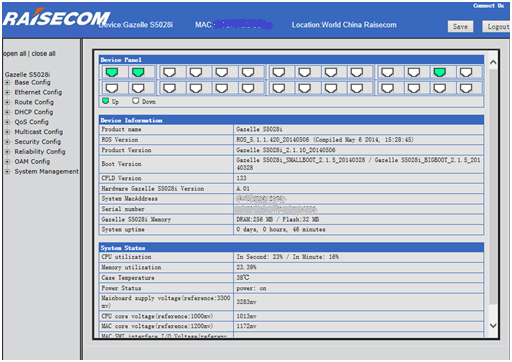Click the Case Temperature value '38℃'

(243, 278)
